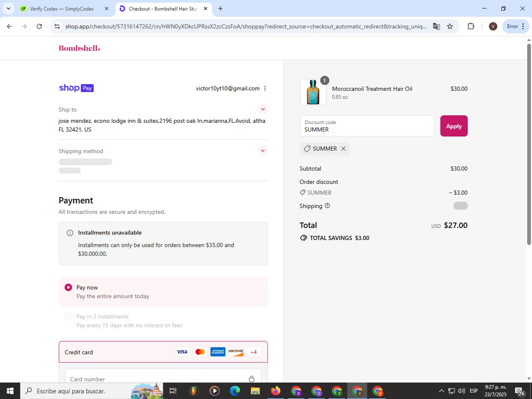
Task: View site information icon in address bar
Action: pyautogui.click(x=57, y=26)
